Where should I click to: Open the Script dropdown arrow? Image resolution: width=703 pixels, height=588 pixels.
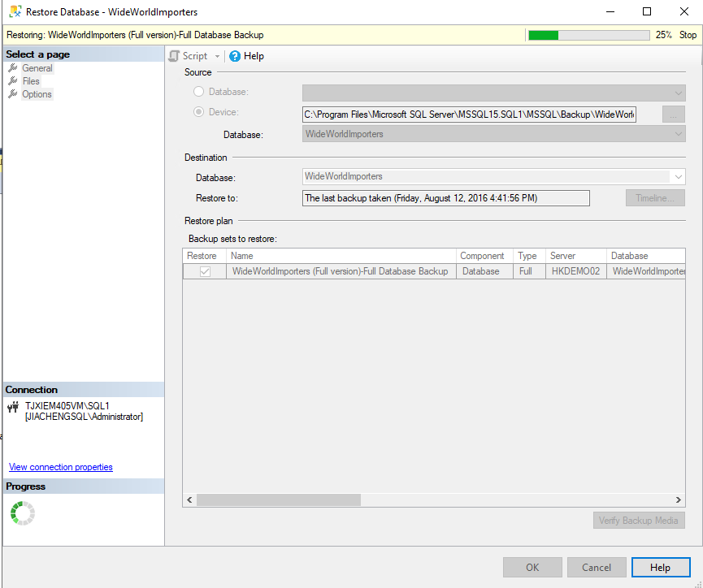tap(217, 57)
